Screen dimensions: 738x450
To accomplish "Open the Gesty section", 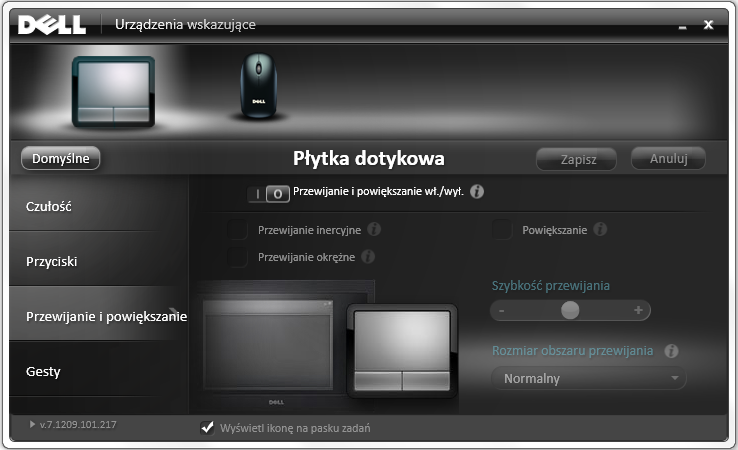I will pos(99,371).
